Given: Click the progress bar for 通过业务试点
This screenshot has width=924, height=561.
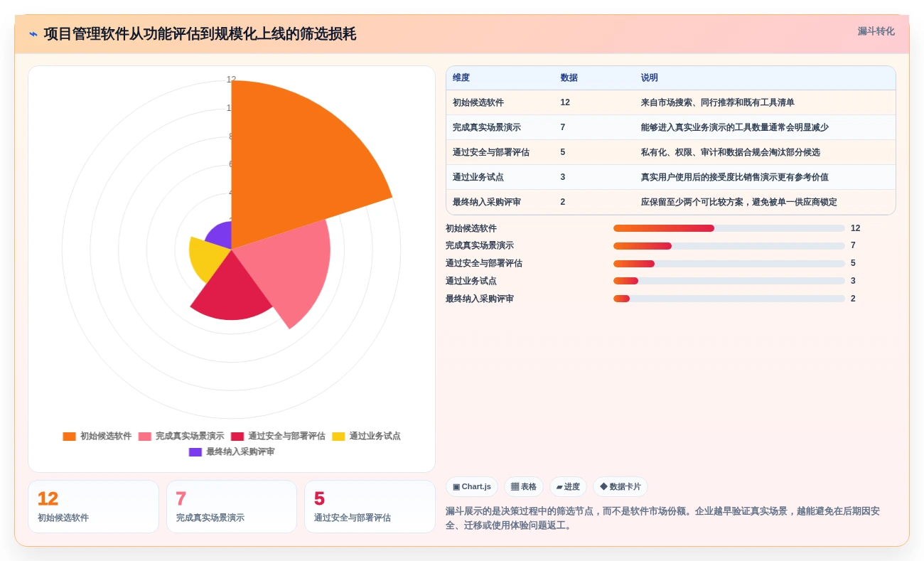Looking at the screenshot, I should click(x=729, y=281).
